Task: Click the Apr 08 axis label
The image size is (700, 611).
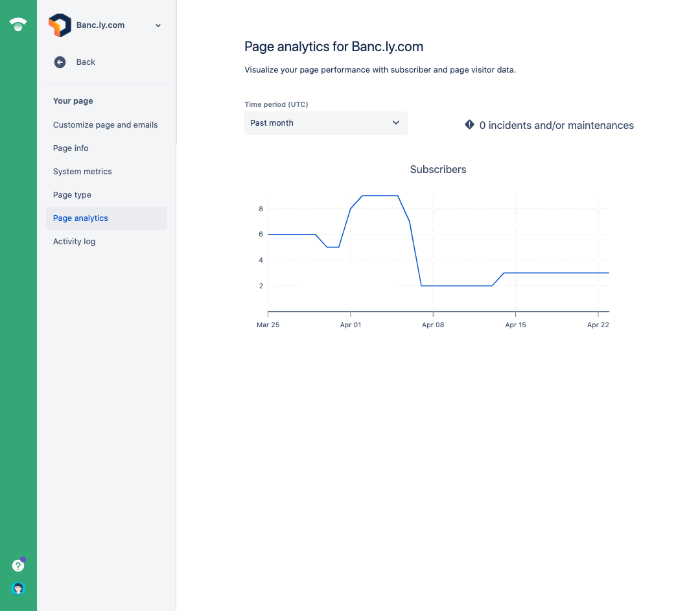Action: 433,325
